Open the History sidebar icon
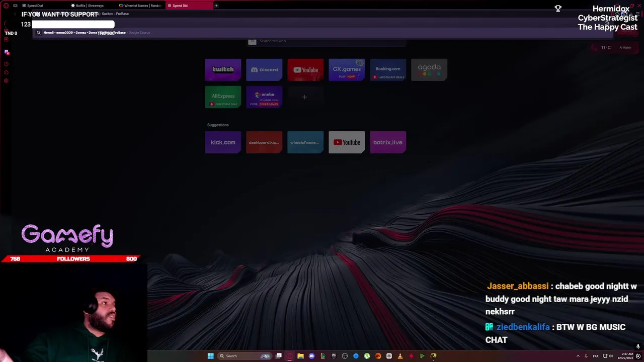Screen dimensions: 644x362 [x=6, y=64]
